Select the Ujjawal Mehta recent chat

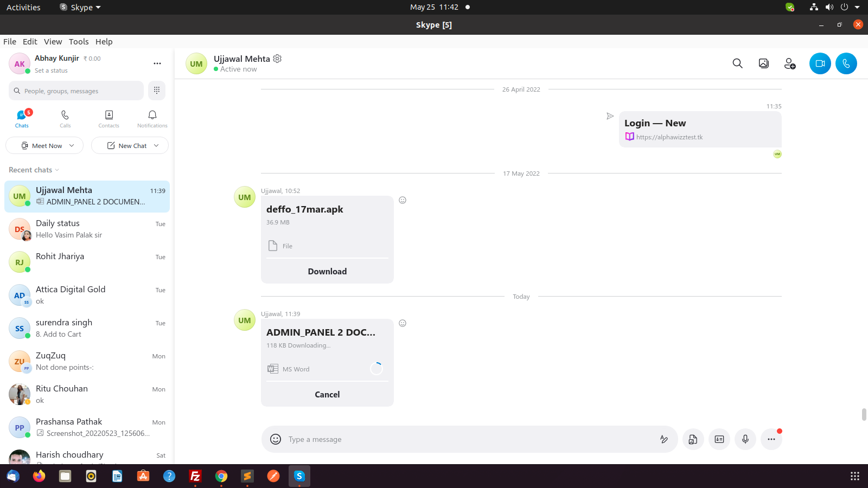(x=87, y=196)
